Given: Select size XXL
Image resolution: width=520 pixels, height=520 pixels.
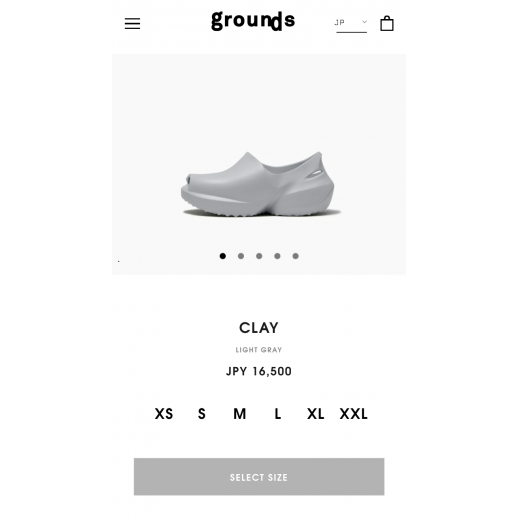Looking at the screenshot, I should pyautogui.click(x=353, y=414).
